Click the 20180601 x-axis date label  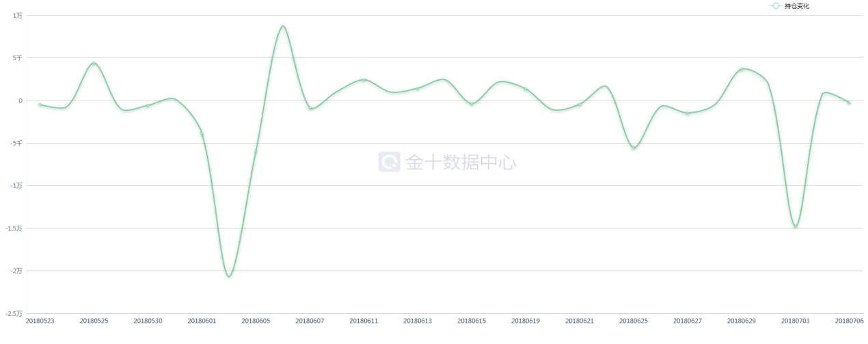click(202, 321)
